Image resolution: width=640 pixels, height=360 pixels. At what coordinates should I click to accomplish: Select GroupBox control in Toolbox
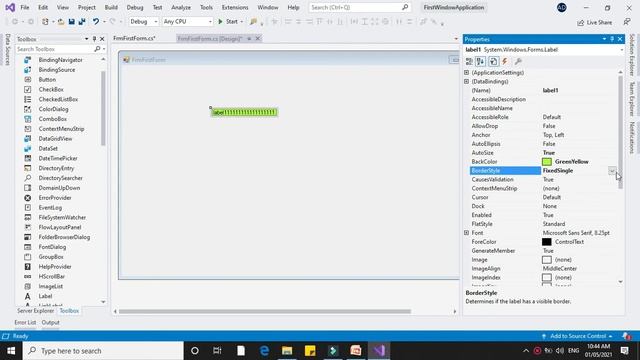[51, 257]
